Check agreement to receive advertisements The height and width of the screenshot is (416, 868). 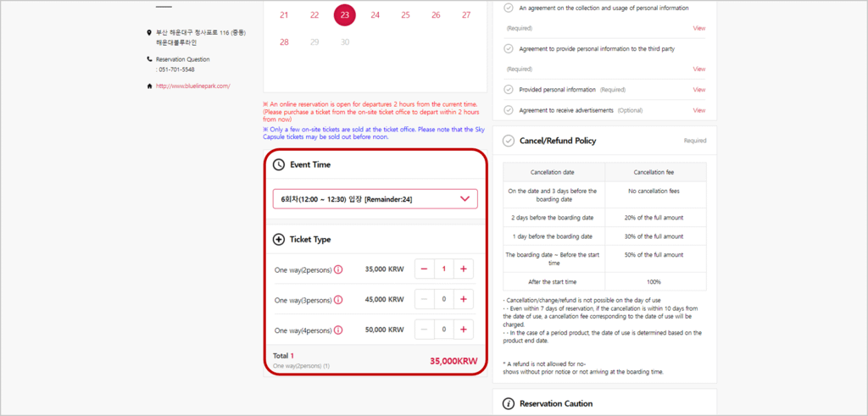point(509,110)
